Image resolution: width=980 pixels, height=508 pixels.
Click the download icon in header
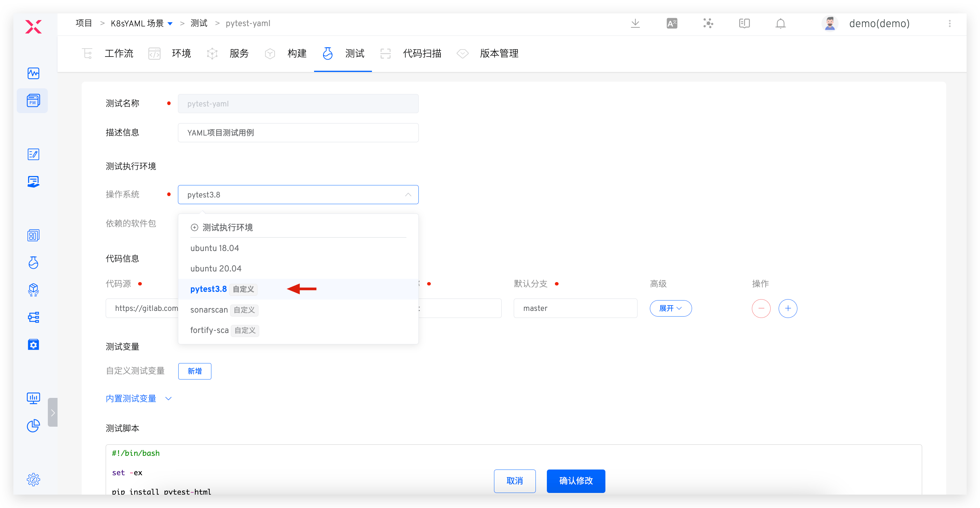click(x=635, y=23)
